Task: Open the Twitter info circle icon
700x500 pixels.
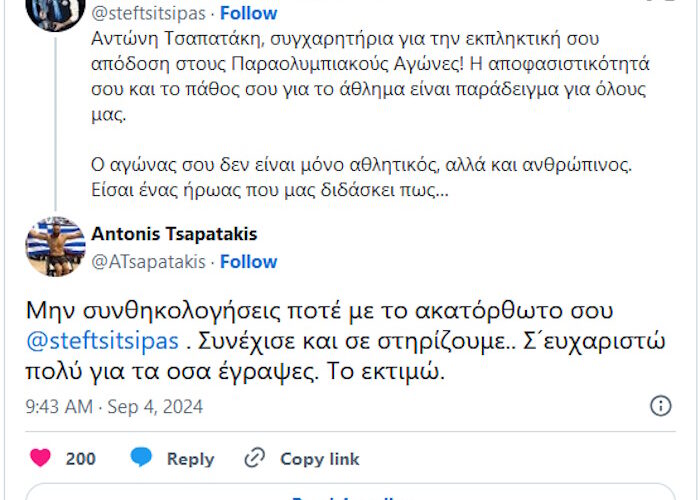Action: pos(661,406)
